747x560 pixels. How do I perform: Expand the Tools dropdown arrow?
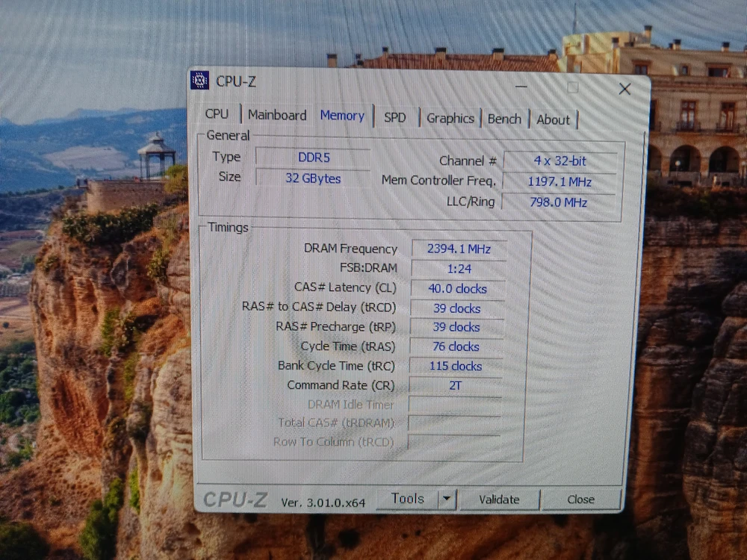click(x=447, y=499)
